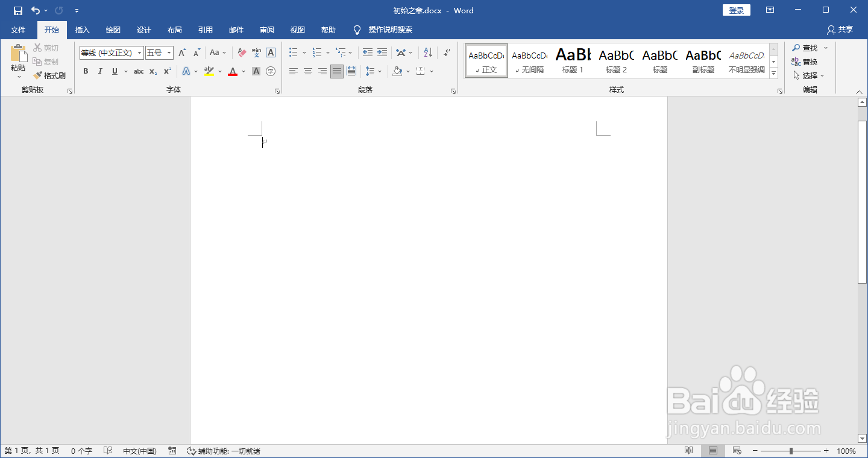Switch to the 布局 (Layout) tab

click(175, 30)
